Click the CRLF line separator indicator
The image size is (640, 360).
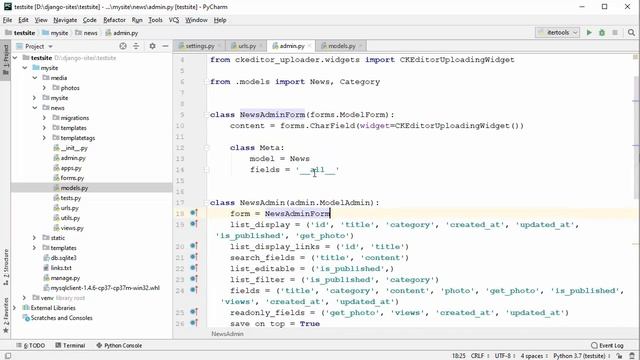pos(479,356)
